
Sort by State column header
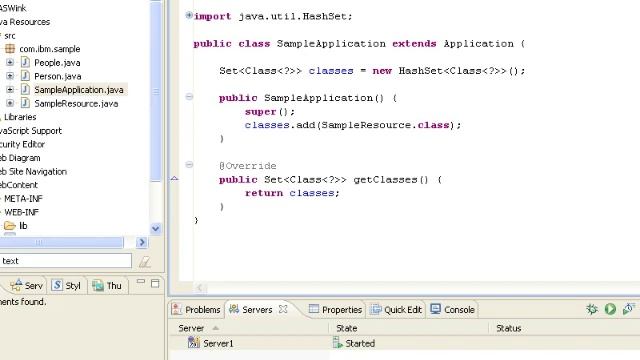[408, 328]
